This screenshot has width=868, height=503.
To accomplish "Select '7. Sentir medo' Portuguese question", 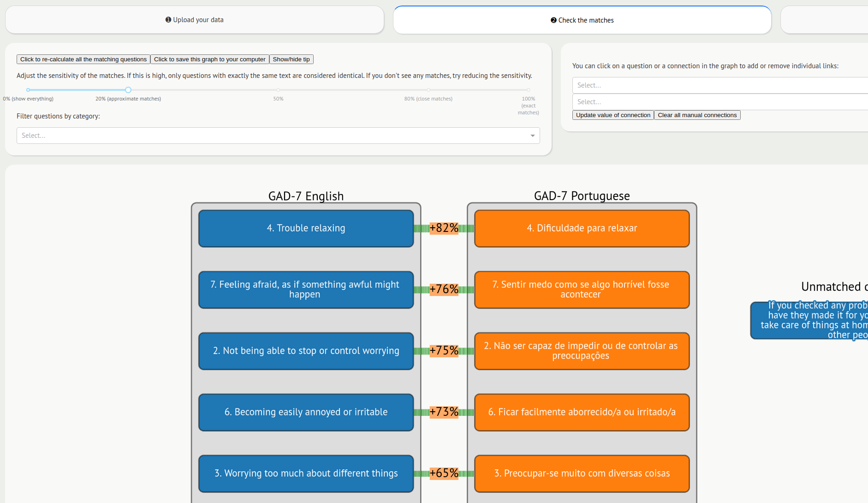I will coord(582,290).
